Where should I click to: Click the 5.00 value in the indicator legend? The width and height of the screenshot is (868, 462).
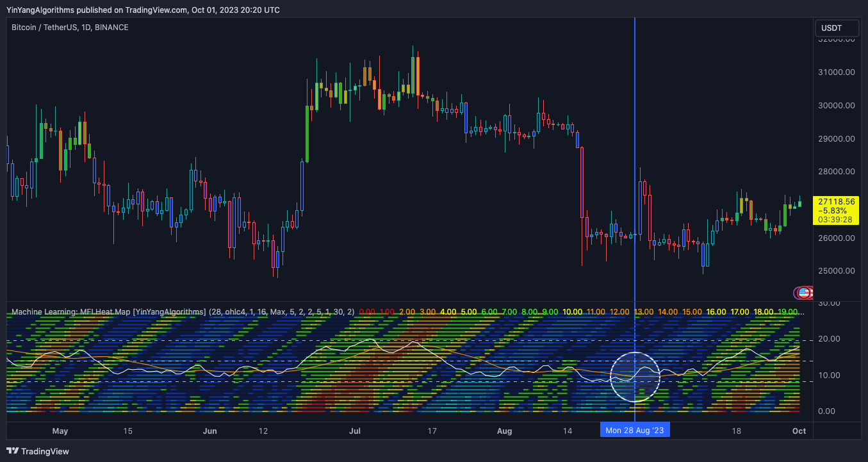coord(468,312)
